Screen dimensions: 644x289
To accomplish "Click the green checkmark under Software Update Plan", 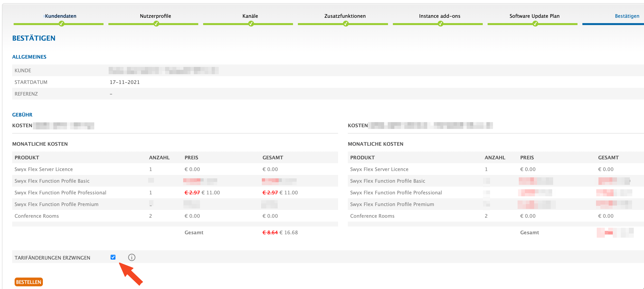I will 535,24.
